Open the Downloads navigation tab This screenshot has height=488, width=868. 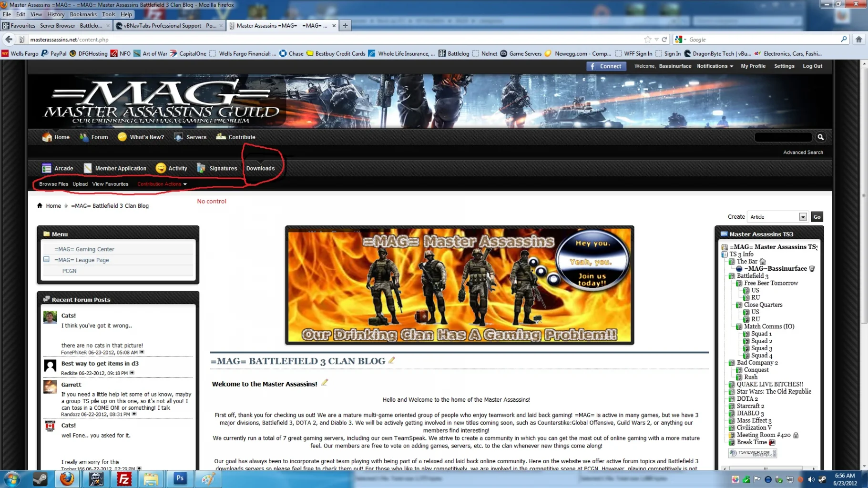[x=260, y=168]
